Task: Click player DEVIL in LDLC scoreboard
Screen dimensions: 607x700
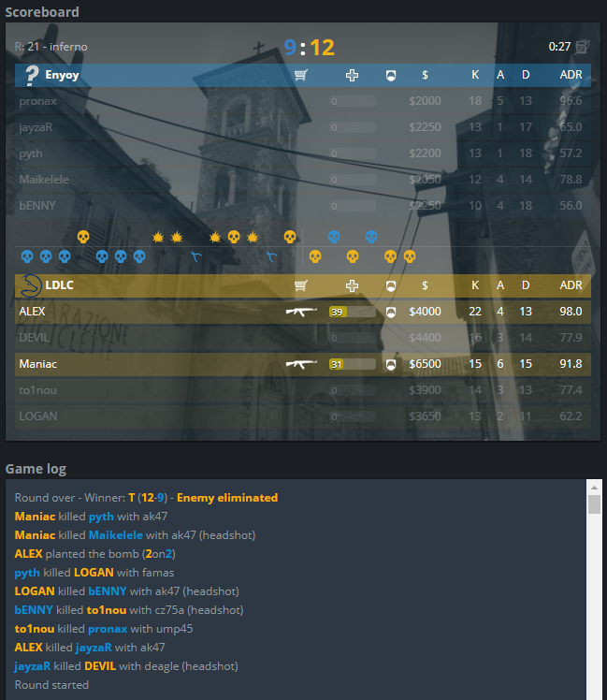Action: pyautogui.click(x=34, y=338)
